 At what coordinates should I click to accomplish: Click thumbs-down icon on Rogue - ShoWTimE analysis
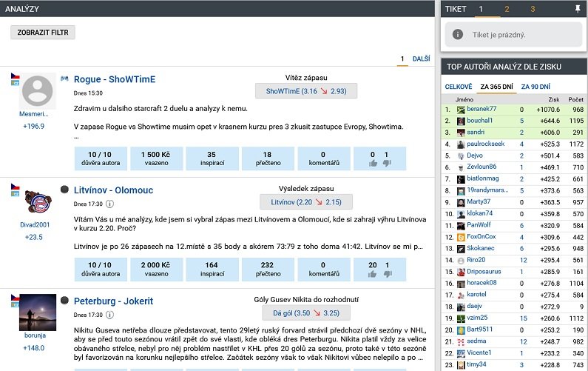387,163
